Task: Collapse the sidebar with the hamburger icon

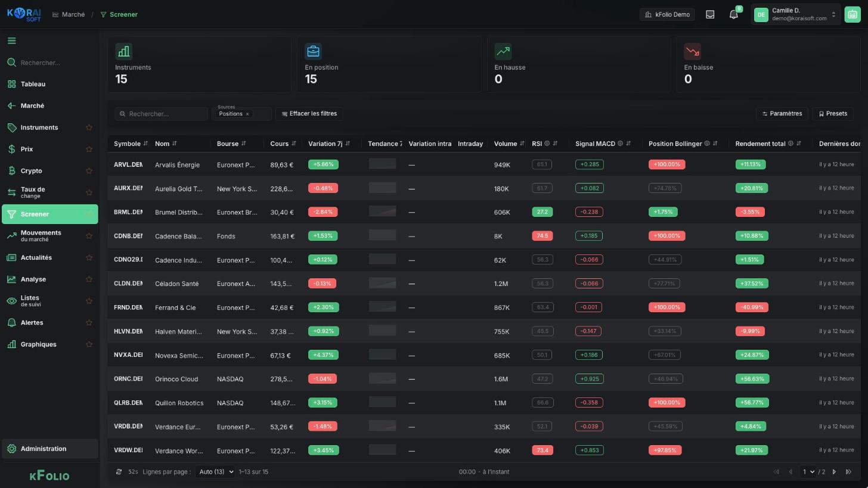Action: 12,41
